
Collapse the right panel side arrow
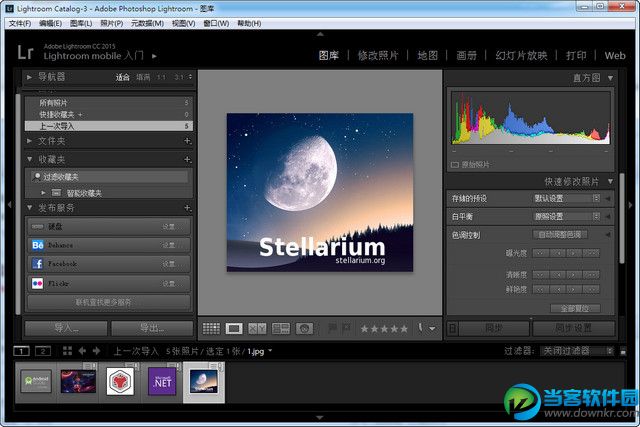[631, 205]
